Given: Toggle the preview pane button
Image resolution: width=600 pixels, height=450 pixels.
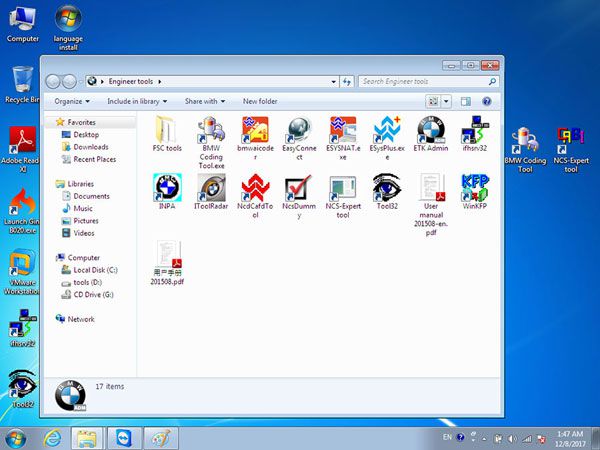Looking at the screenshot, I should 466,101.
